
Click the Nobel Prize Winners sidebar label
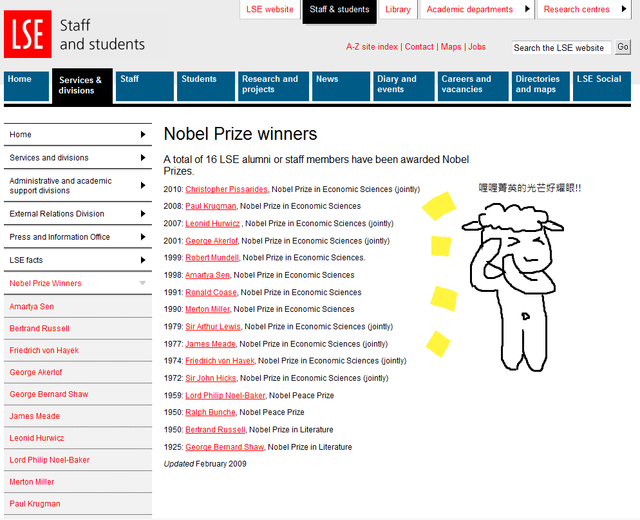[45, 283]
